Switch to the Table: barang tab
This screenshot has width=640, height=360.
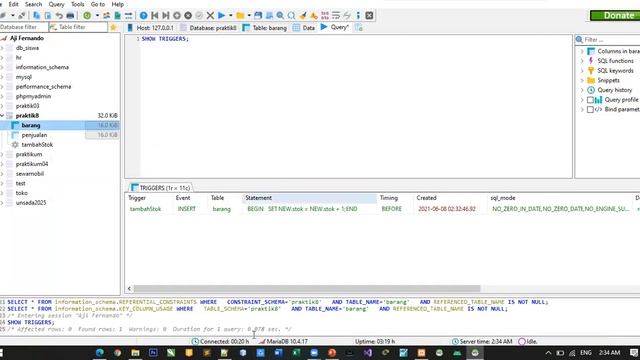(x=264, y=27)
